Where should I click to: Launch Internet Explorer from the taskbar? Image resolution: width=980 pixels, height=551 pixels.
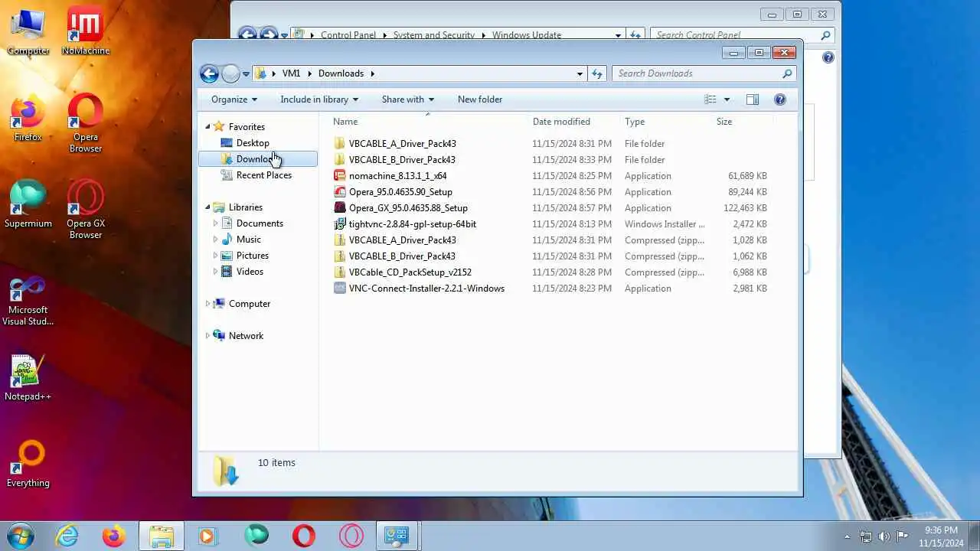(x=67, y=536)
